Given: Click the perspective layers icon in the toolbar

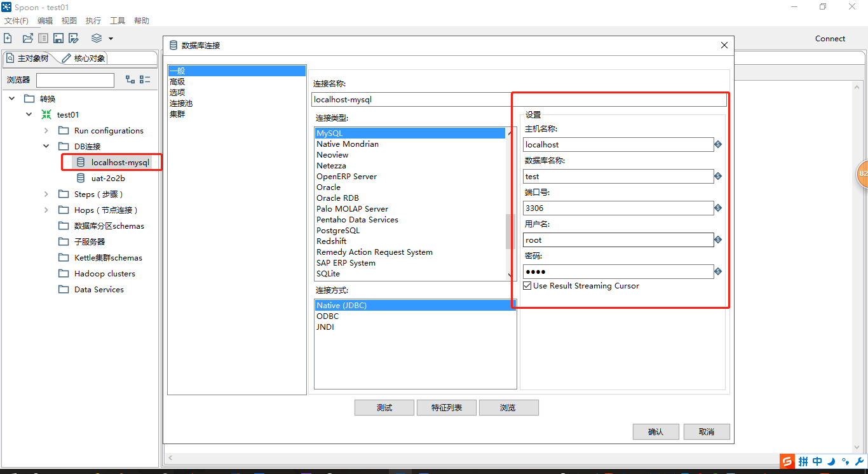Looking at the screenshot, I should click(97, 38).
